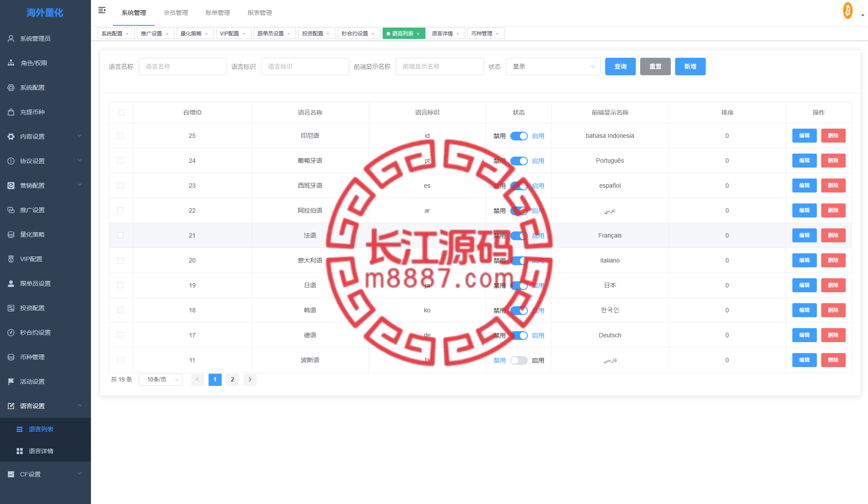
Task: Switch to 账单管理 top menu
Action: coord(218,13)
